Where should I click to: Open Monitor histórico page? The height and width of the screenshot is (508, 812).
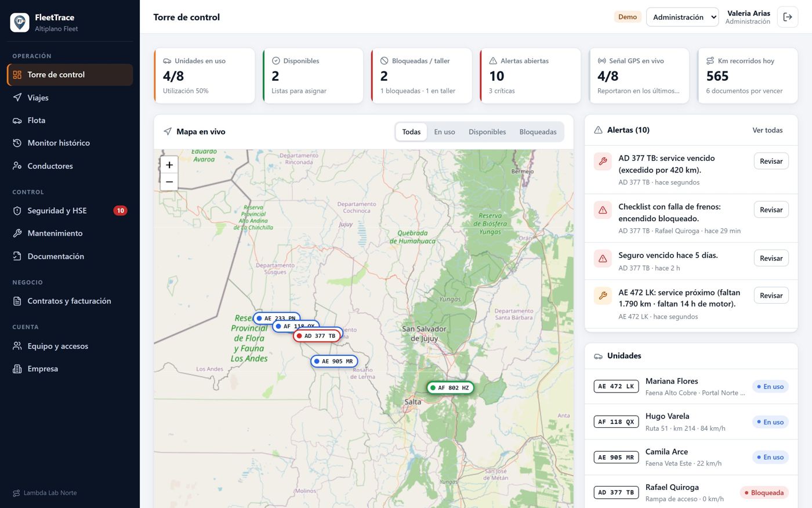pos(70,143)
